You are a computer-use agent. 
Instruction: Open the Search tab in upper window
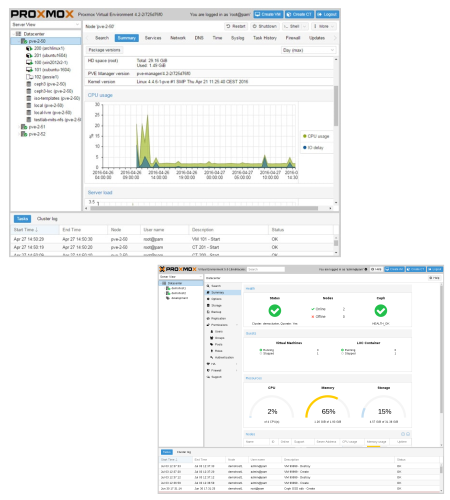point(102,38)
